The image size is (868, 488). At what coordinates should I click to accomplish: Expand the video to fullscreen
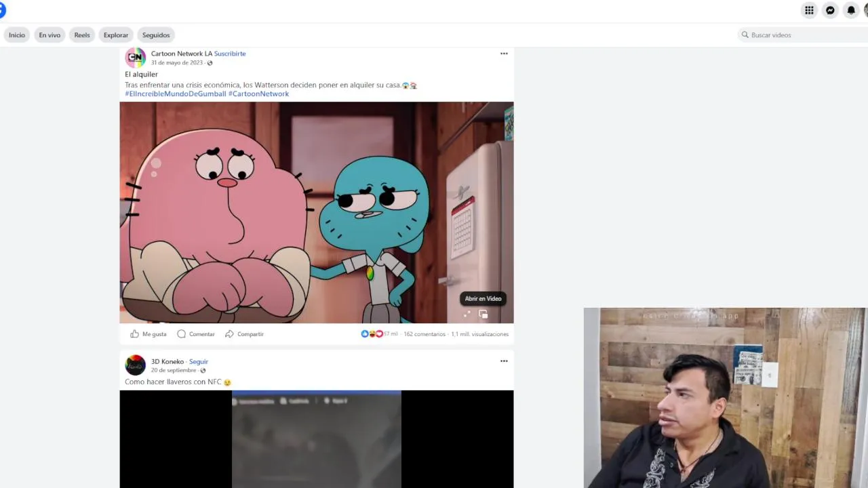[x=467, y=314]
